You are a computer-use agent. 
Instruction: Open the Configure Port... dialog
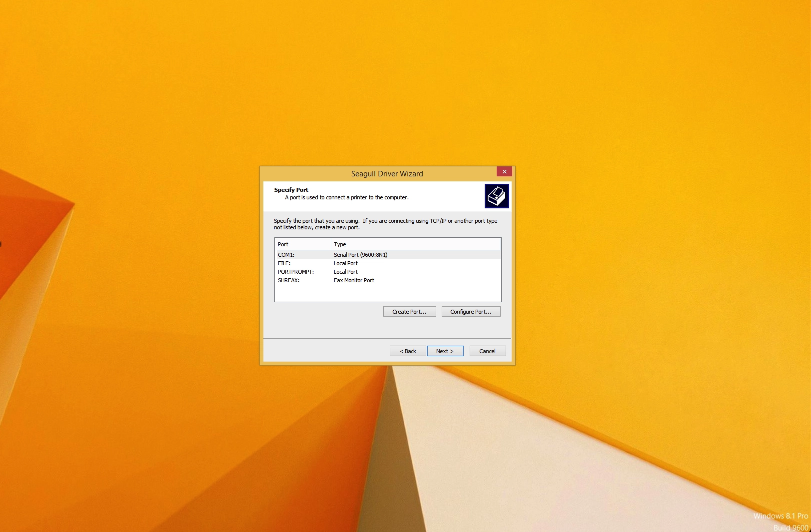point(471,312)
